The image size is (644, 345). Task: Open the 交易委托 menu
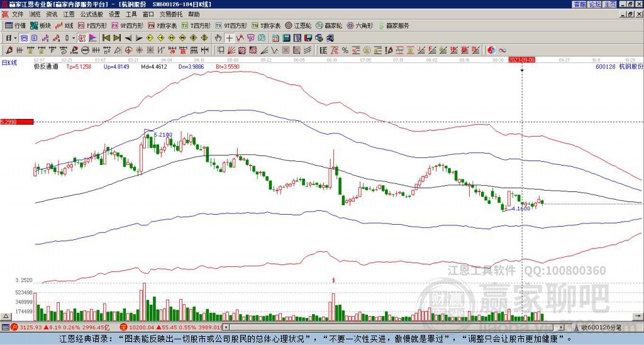[x=171, y=14]
